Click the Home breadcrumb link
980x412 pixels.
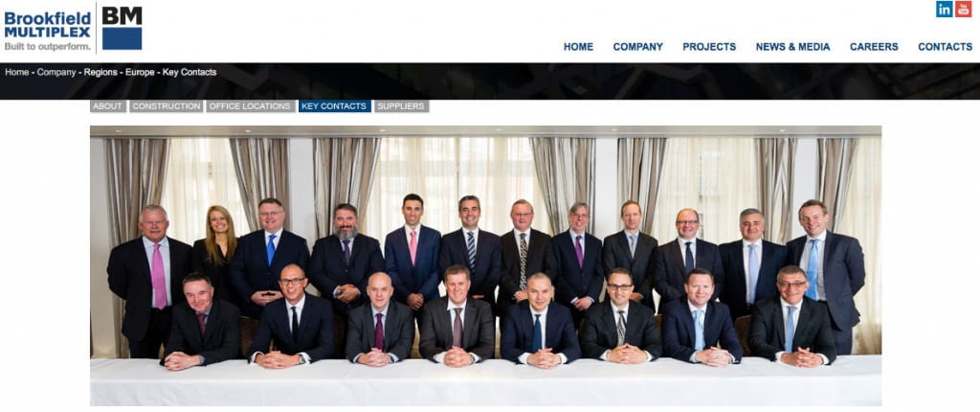[17, 72]
